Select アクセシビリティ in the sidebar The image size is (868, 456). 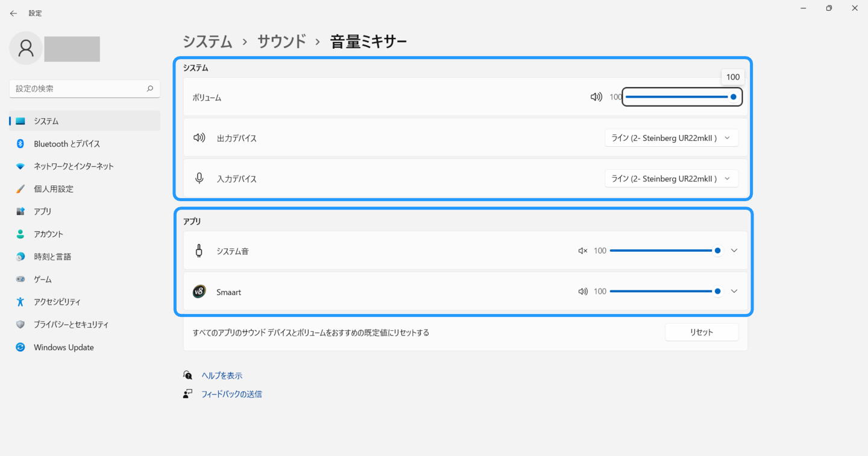(57, 302)
